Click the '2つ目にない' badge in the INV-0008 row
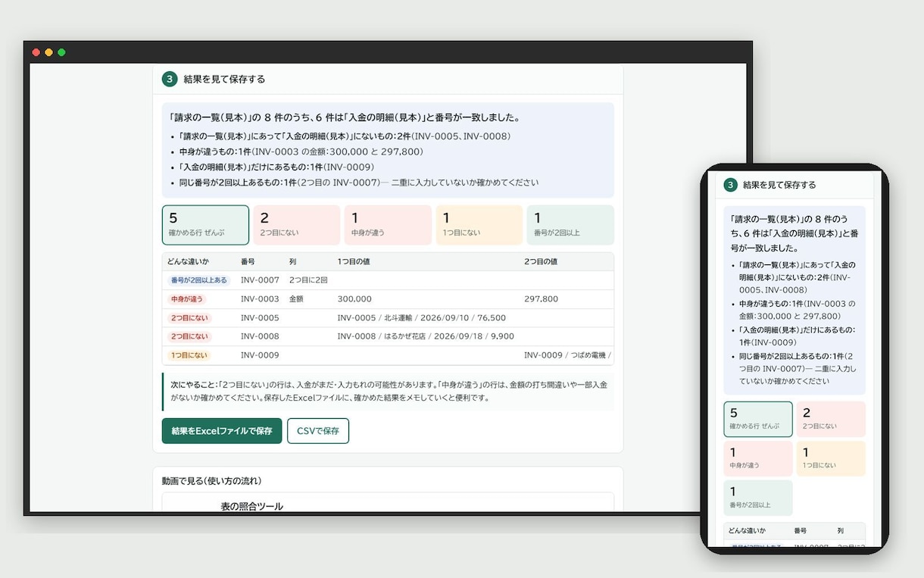This screenshot has width=924, height=578. [x=189, y=336]
